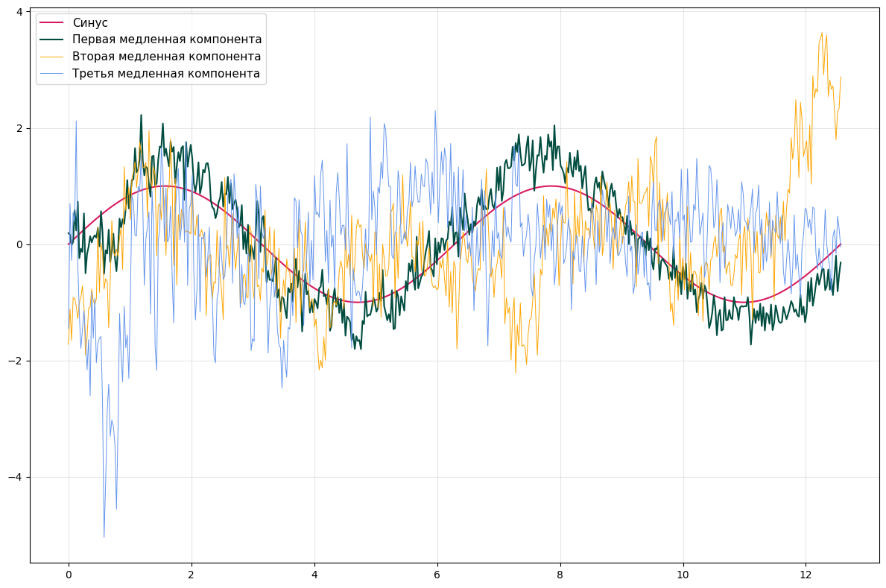The width and height of the screenshot is (886, 588).
Task: Select the peak of the orange curve
Action: point(822,34)
